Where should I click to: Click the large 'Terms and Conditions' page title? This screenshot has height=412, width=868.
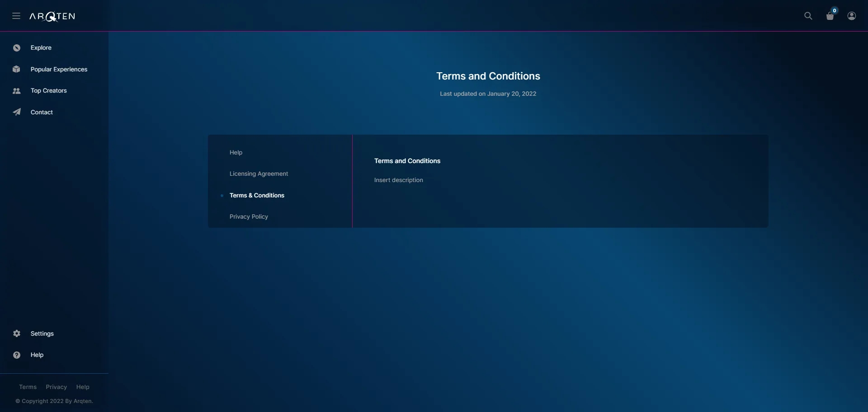click(488, 76)
